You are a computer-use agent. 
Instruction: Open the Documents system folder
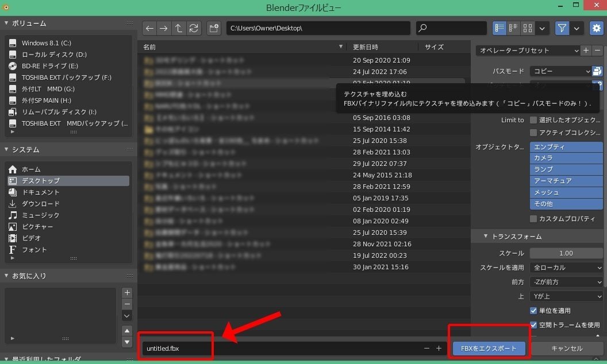click(x=68, y=192)
